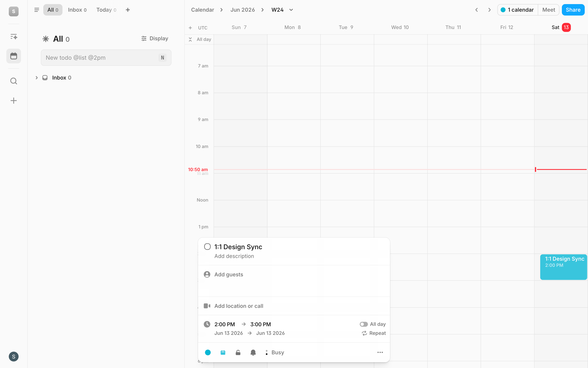Click Add description field
Screen dimensions: 588x368
(234, 256)
